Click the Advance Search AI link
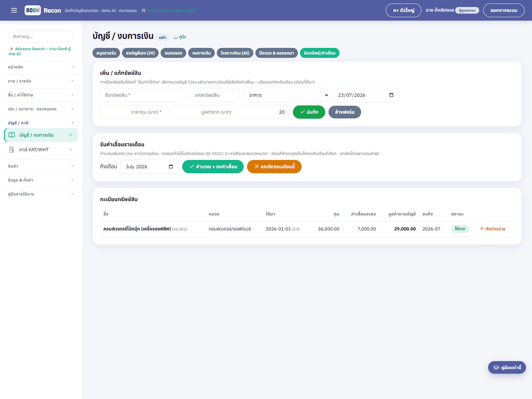 [x=40, y=51]
